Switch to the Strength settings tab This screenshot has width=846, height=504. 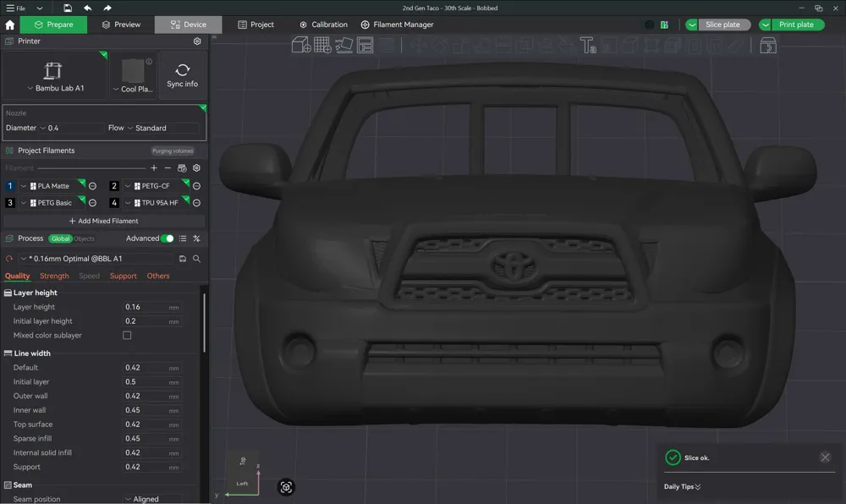(x=54, y=276)
